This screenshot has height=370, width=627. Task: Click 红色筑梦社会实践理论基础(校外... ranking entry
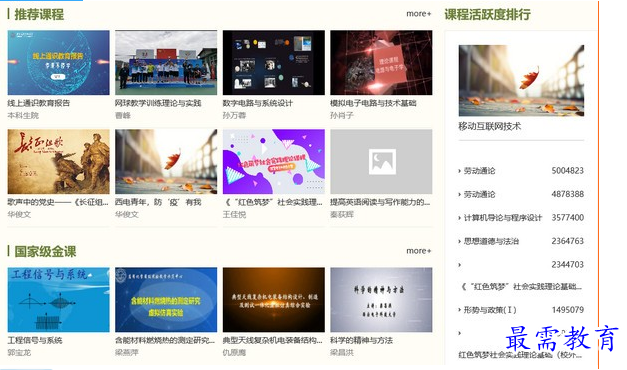tap(520, 355)
